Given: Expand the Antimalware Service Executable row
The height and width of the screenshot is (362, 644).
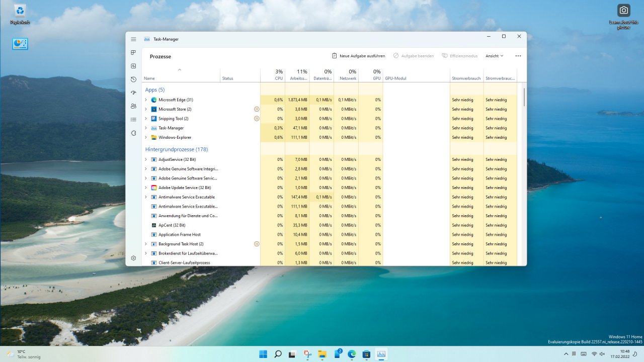Looking at the screenshot, I should click(146, 197).
